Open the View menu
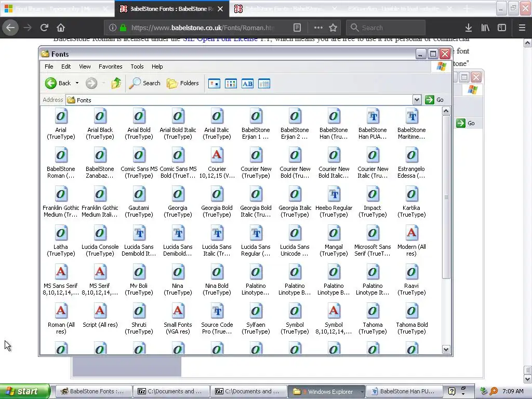The image size is (532, 399). [85, 66]
